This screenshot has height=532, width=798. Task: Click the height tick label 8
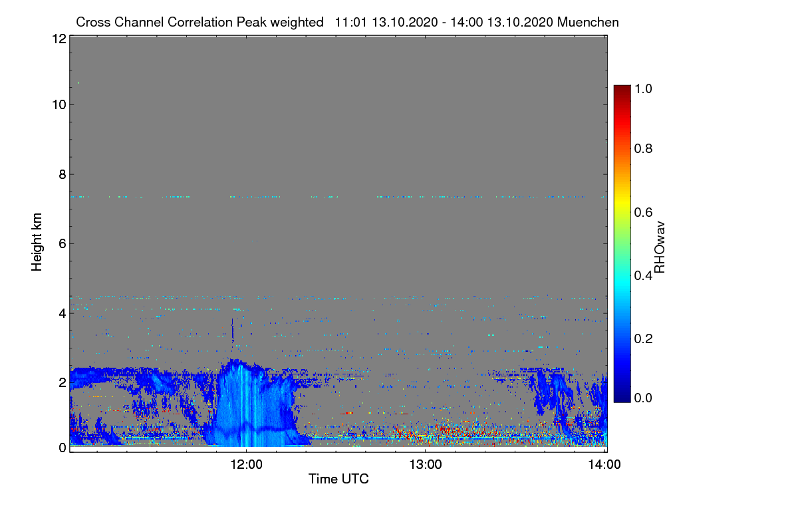point(62,174)
